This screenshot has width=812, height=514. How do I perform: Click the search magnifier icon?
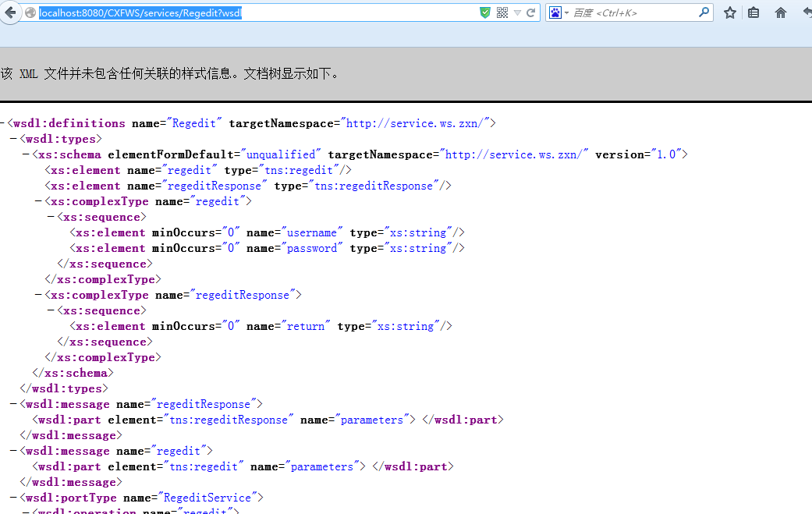[x=704, y=12]
